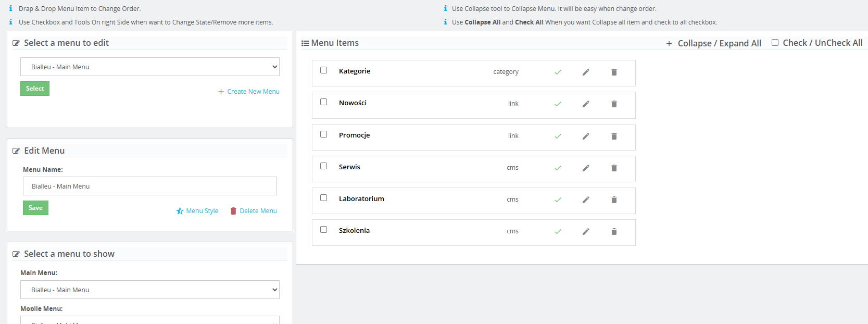Edit the Kategorie item with the pencil icon

586,72
